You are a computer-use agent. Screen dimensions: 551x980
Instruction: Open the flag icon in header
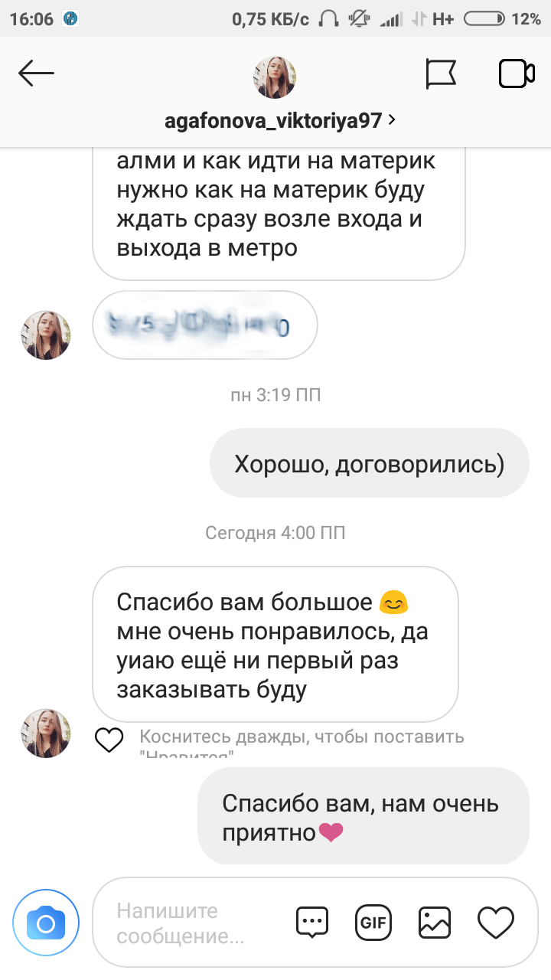(x=441, y=74)
